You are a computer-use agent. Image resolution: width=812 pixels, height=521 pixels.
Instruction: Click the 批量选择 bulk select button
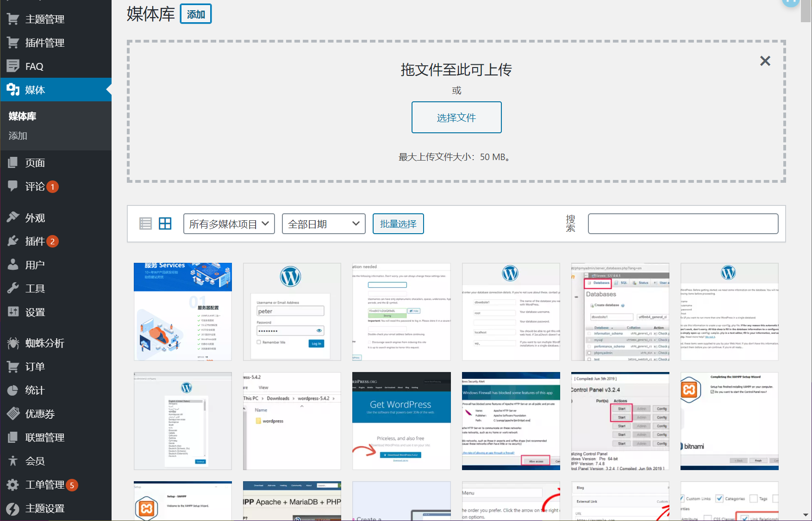click(398, 223)
